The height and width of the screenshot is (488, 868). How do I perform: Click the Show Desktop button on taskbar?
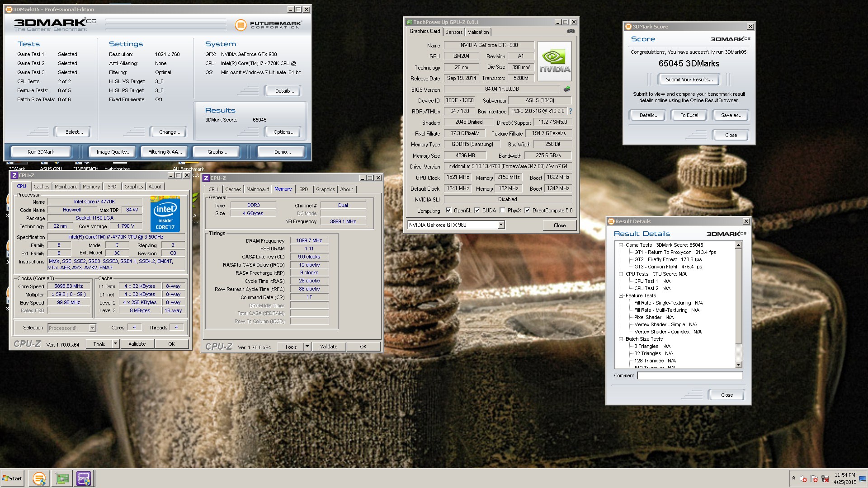pyautogui.click(x=863, y=479)
